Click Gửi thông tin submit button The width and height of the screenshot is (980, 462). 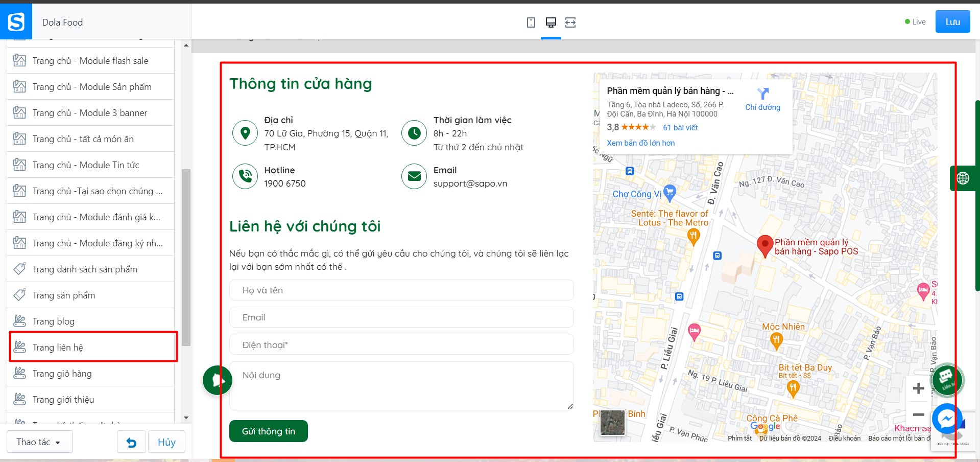(269, 431)
